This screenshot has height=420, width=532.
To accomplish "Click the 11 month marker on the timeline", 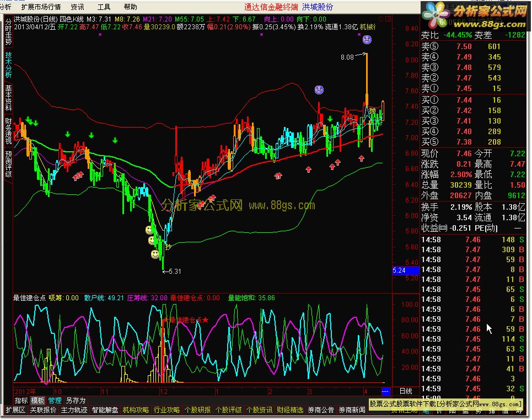I will click(x=105, y=392).
